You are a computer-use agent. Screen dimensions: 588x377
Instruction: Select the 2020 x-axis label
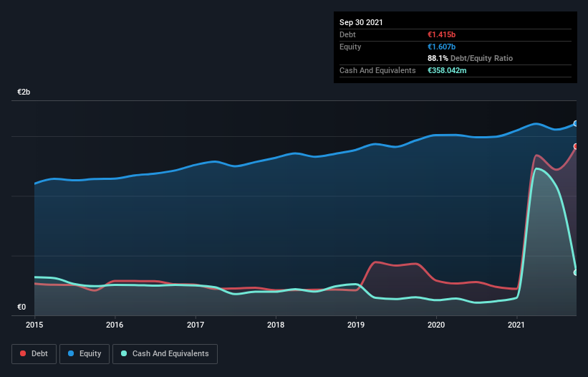tap(436, 325)
